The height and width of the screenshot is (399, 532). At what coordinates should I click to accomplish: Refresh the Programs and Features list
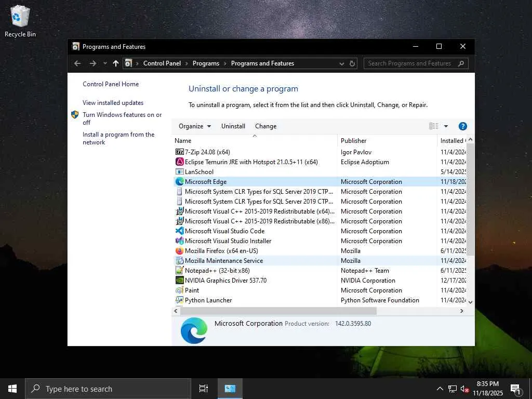click(352, 63)
